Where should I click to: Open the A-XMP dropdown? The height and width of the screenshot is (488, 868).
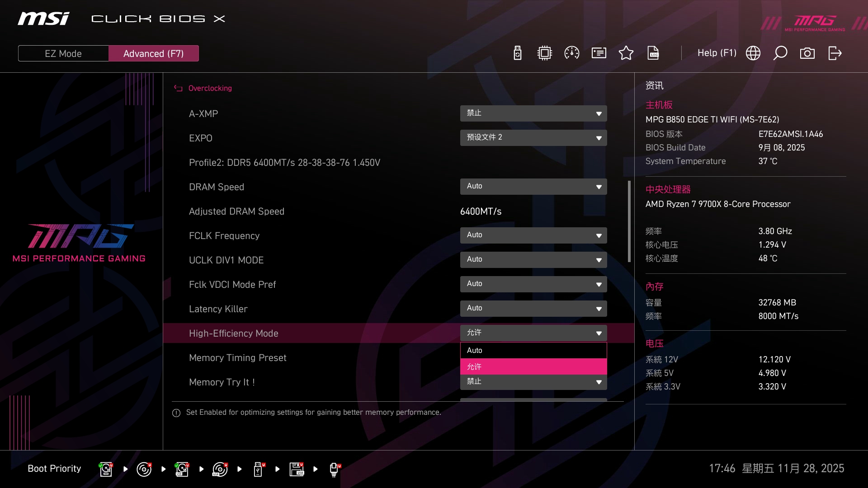(x=533, y=113)
